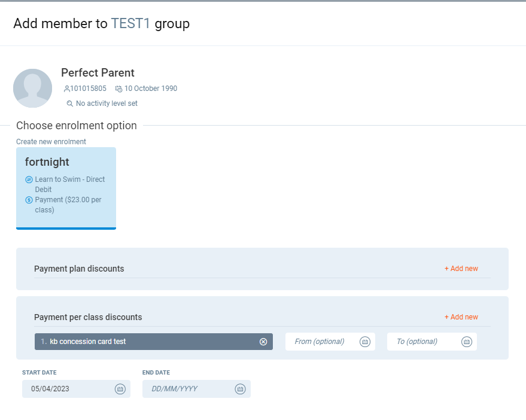Click the Learn to Swim hash icon
The height and width of the screenshot is (420, 526).
click(x=29, y=179)
